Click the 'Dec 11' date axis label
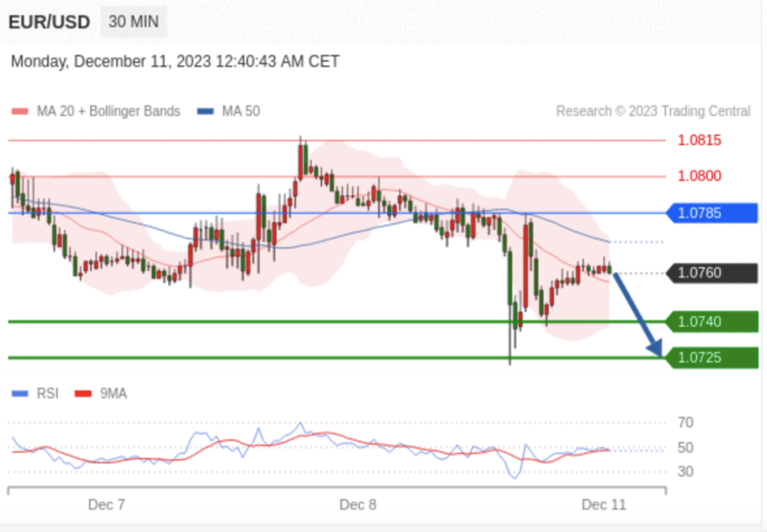Image resolution: width=767 pixels, height=532 pixels. [604, 505]
